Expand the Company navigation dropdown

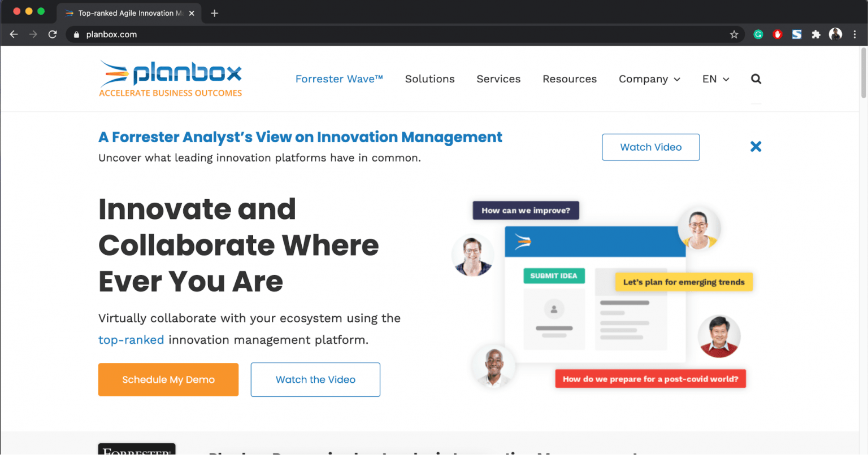(x=649, y=78)
